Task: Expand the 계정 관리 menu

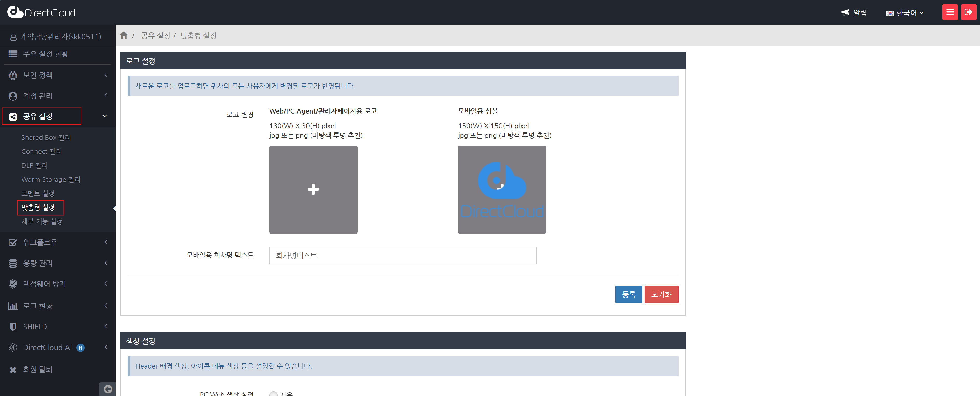Action: point(57,96)
